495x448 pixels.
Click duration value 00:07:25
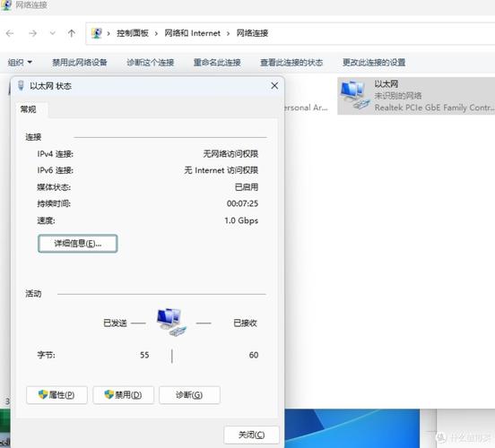(x=242, y=203)
